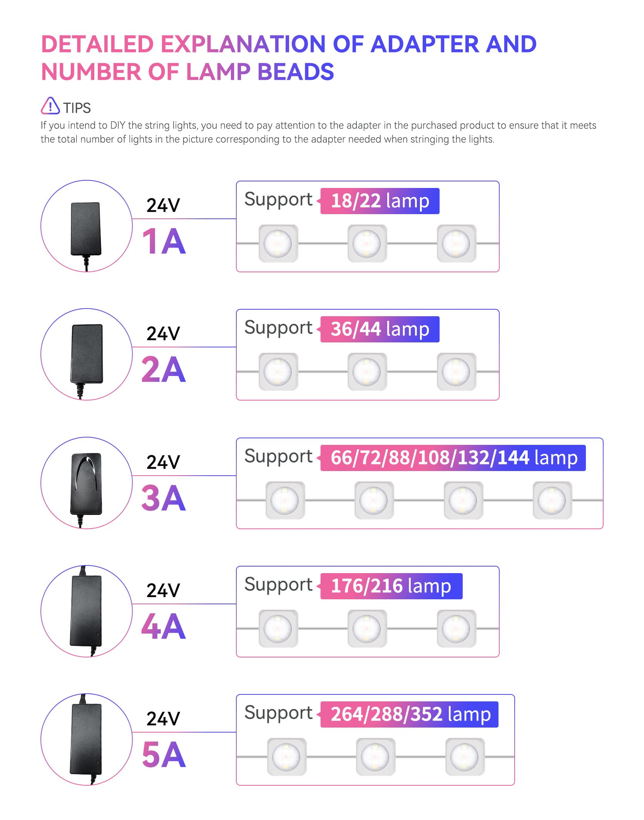644x820 pixels.
Task: Select the 66/72/88/108/132/144 lamp badge
Action: tap(453, 458)
